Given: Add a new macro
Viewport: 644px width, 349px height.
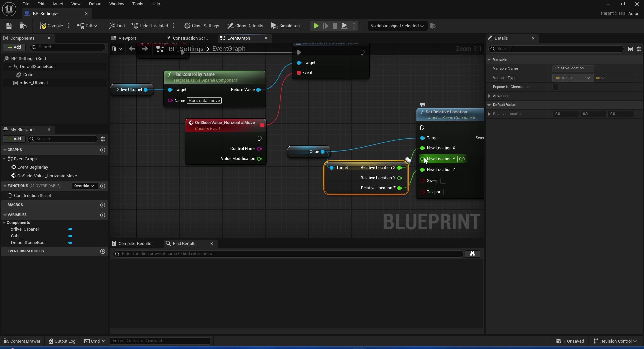Looking at the screenshot, I should click(103, 205).
